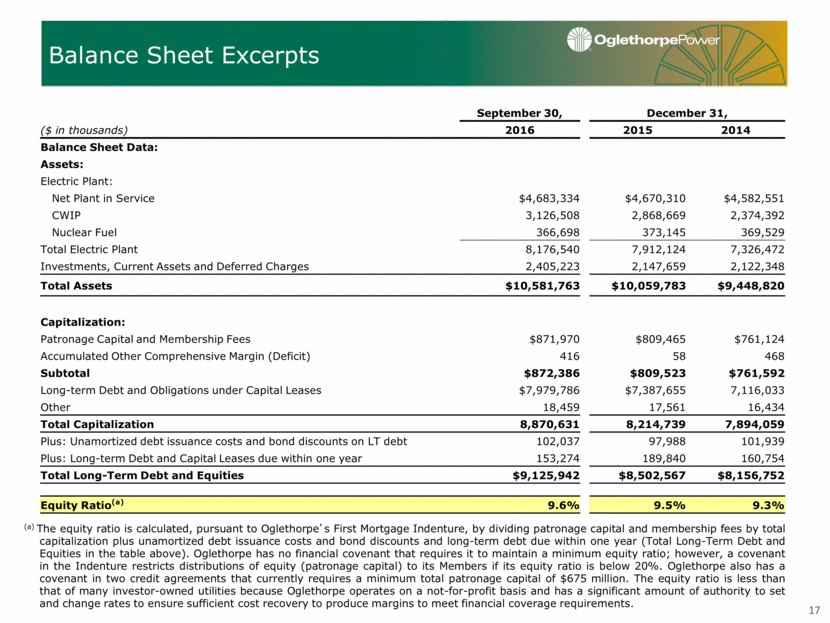Image resolution: width=830 pixels, height=623 pixels.
Task: Select Long-term Debt and Obligations under Capital Leases
Action: point(181,390)
